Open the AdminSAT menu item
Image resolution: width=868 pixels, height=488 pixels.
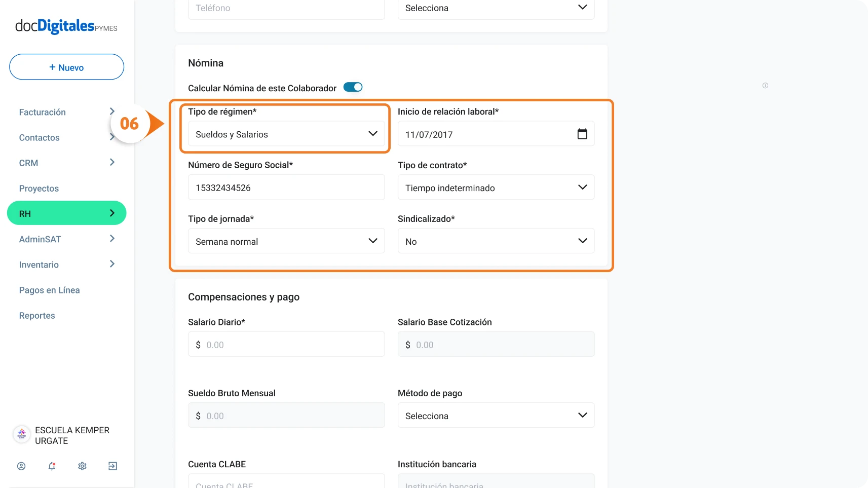[67, 239]
